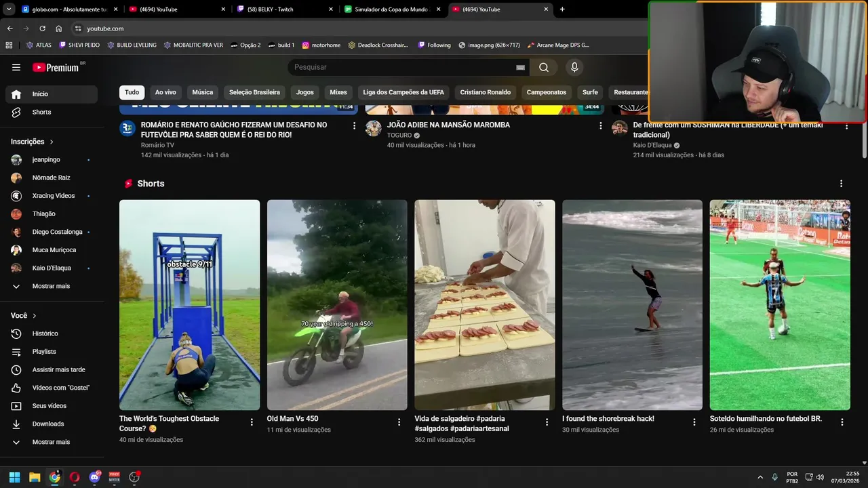Open Discord from the taskbar
This screenshot has height=488, width=868.
click(94, 477)
